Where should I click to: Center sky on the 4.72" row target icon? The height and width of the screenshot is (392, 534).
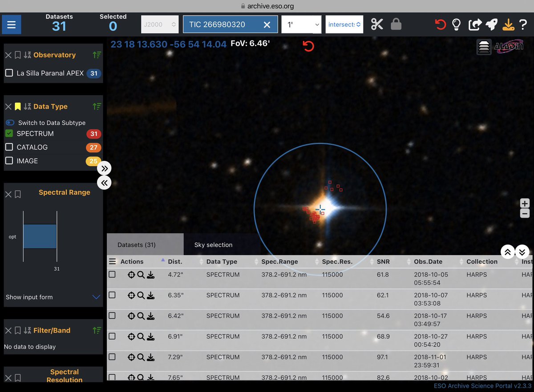131,275
